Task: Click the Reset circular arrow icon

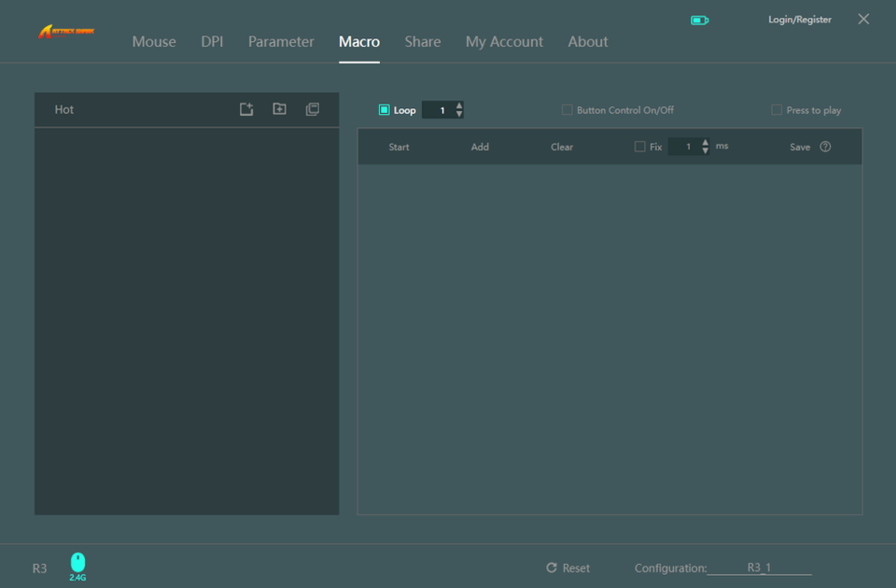Action: click(x=552, y=567)
